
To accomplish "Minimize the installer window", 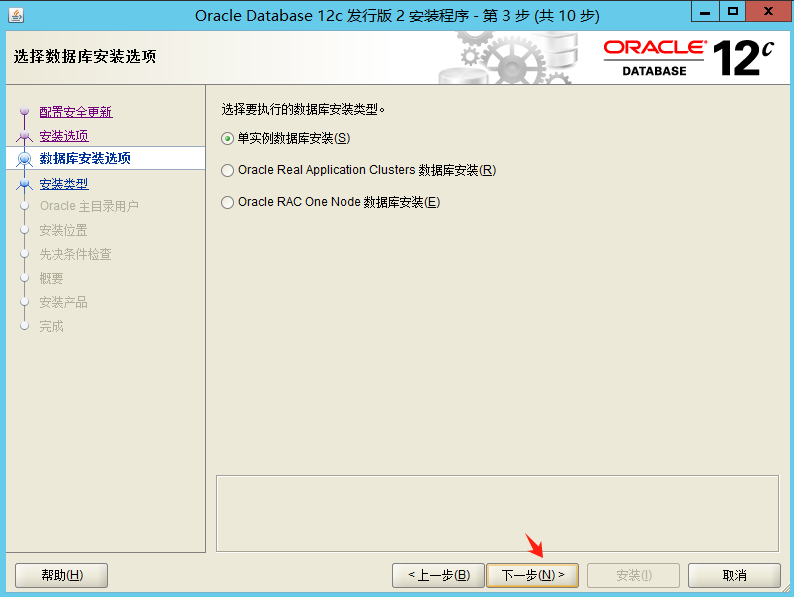I will pos(705,12).
